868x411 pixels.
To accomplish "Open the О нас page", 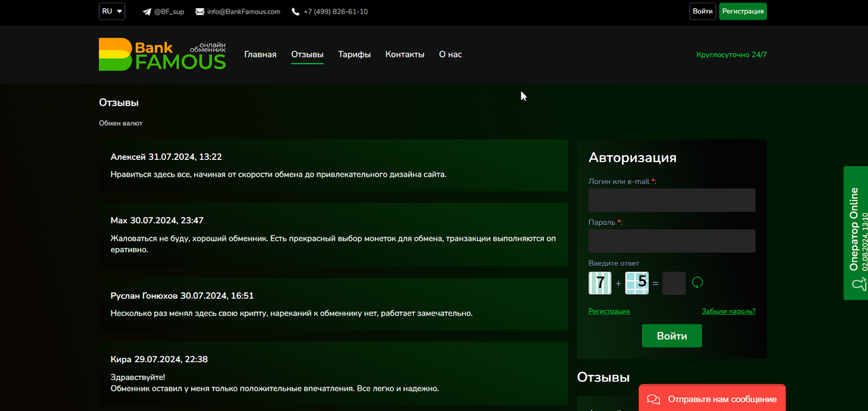I will click(x=450, y=55).
